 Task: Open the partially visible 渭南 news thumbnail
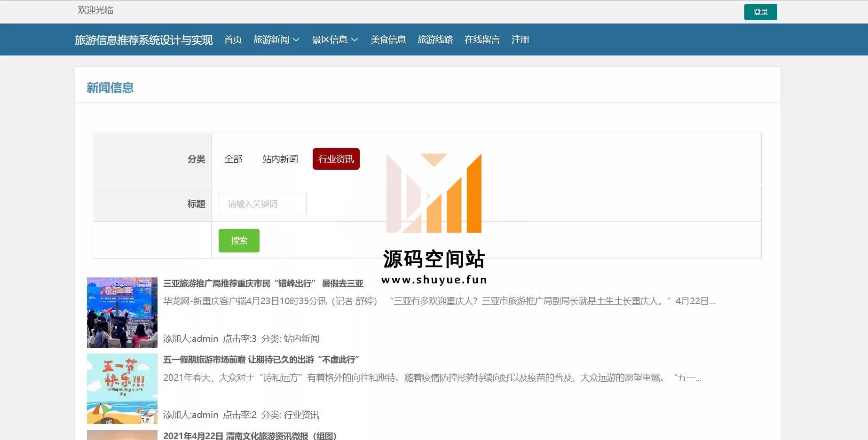tap(122, 435)
